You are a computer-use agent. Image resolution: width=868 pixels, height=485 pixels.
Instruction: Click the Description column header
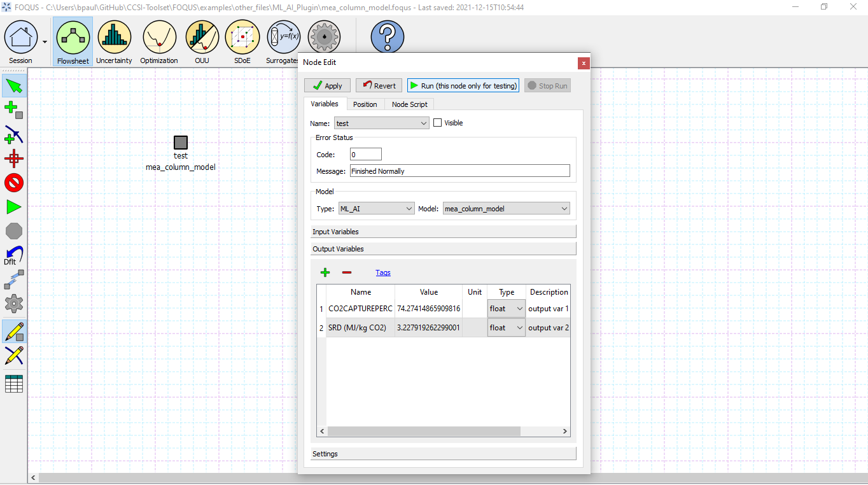tap(549, 292)
